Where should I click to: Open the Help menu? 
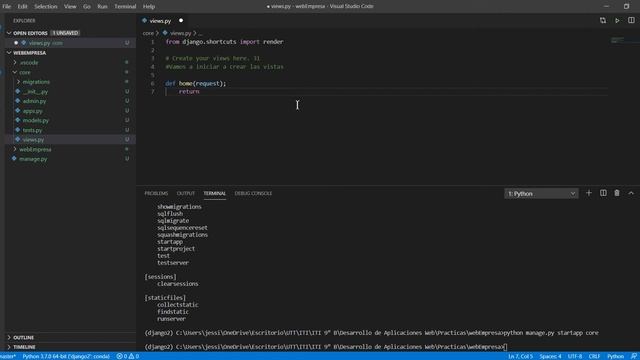tap(149, 7)
